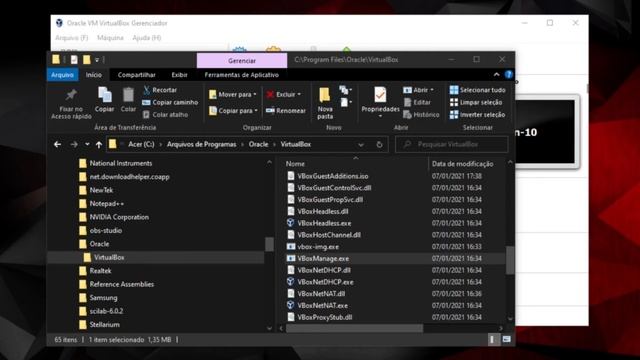Click the Histórico ribbon command

pyautogui.click(x=421, y=115)
